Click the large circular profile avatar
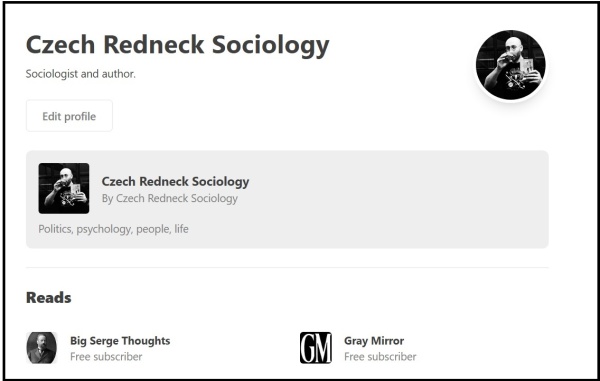Screen dimensions: 600x381 point(510,65)
